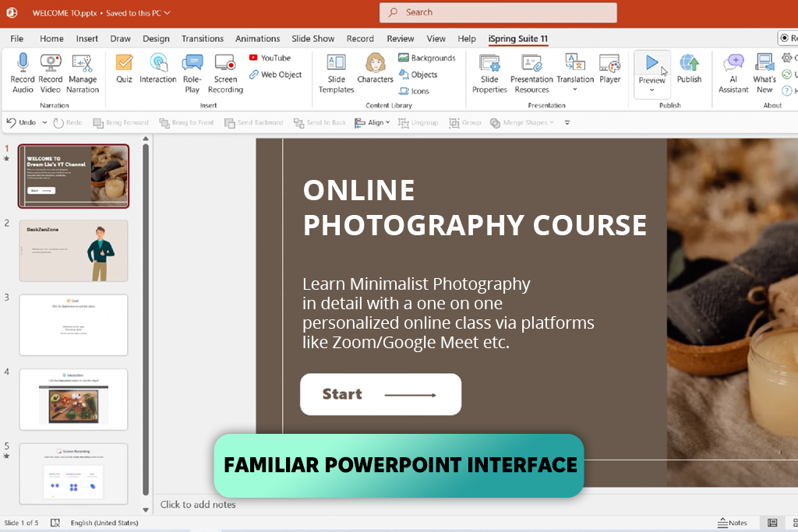Open the Characters content library
Screen dimensions: 798x532
(x=375, y=64)
